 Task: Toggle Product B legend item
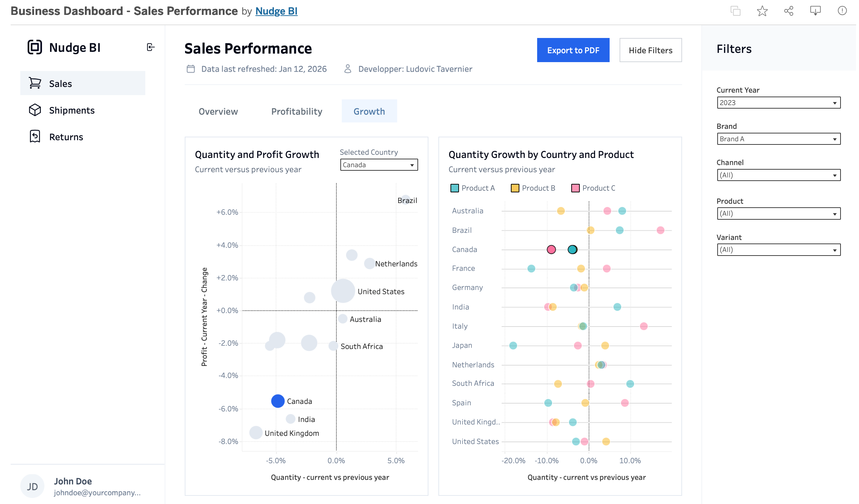coord(533,188)
